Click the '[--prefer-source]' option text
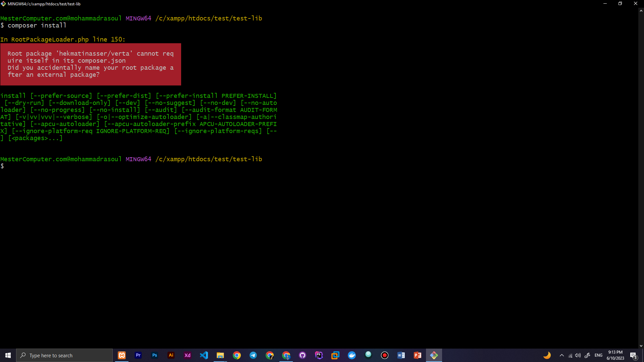 coord(61,96)
